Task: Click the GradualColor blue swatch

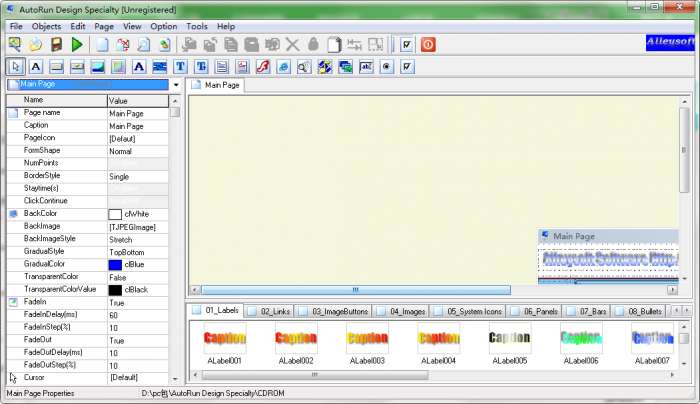Action: tap(115, 264)
